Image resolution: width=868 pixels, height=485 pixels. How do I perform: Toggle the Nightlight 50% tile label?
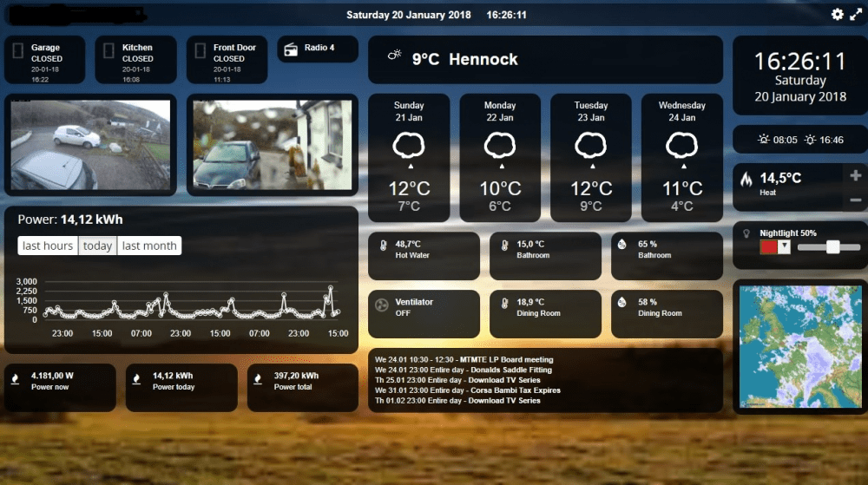788,233
